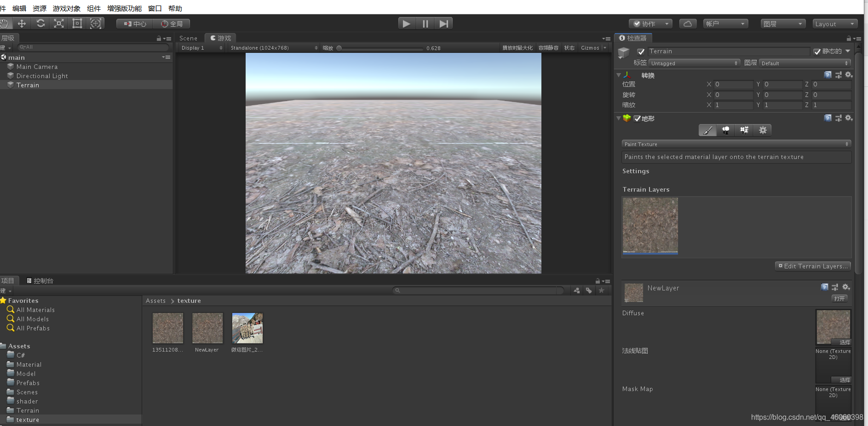
Task: Select the Hand tool in toolbar
Action: point(5,23)
